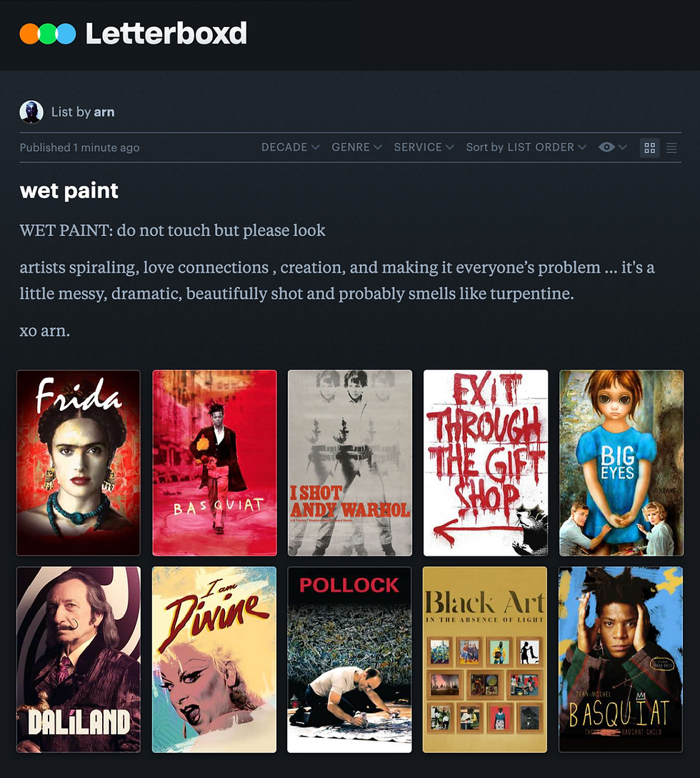
Task: Open the Dalíland poster
Action: (x=79, y=659)
